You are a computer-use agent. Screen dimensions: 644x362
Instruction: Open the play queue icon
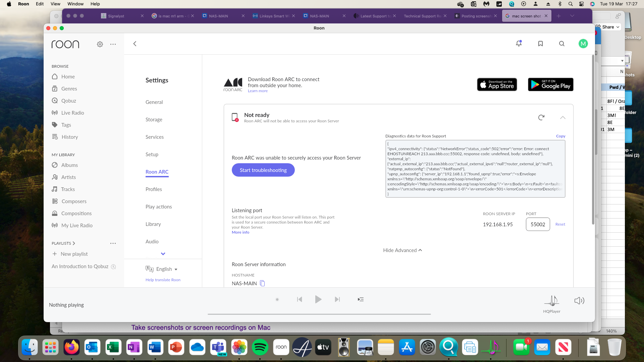pos(361,300)
